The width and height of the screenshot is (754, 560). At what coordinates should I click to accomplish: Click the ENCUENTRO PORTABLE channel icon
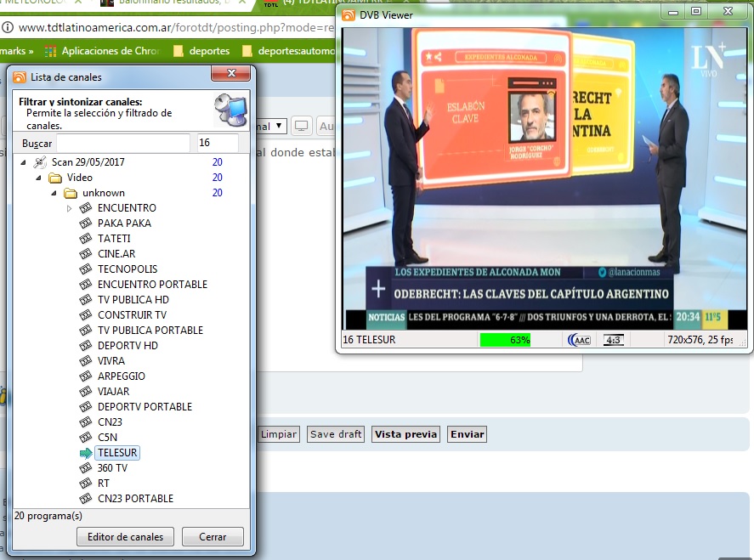click(x=86, y=284)
